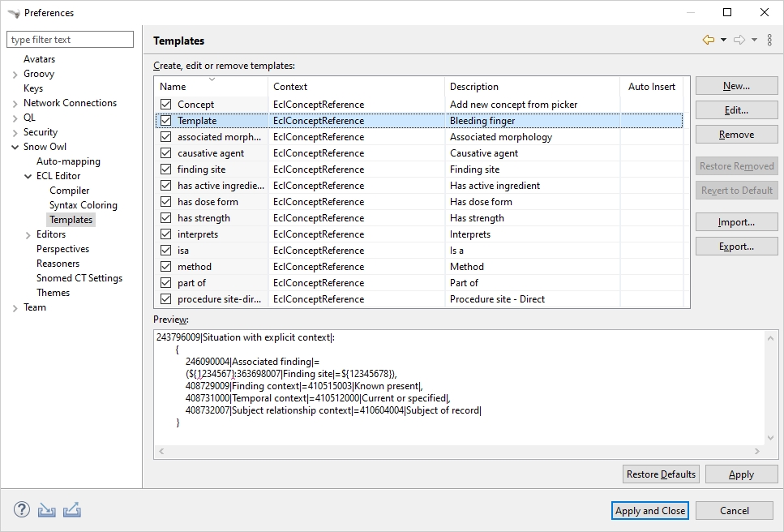Click the Help question mark icon

22,510
